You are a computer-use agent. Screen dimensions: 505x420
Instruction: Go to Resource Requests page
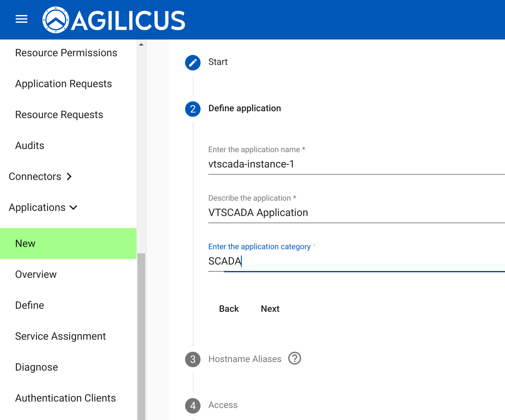pos(59,115)
